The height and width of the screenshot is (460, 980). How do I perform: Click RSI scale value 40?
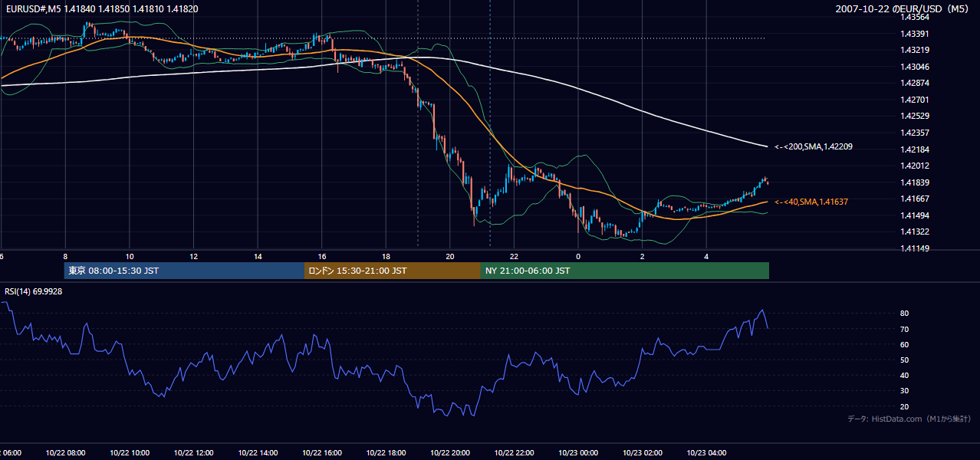pyautogui.click(x=904, y=375)
